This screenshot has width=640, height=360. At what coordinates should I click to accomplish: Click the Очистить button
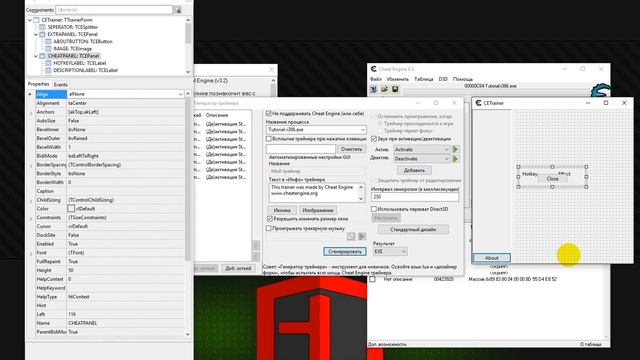tap(351, 149)
